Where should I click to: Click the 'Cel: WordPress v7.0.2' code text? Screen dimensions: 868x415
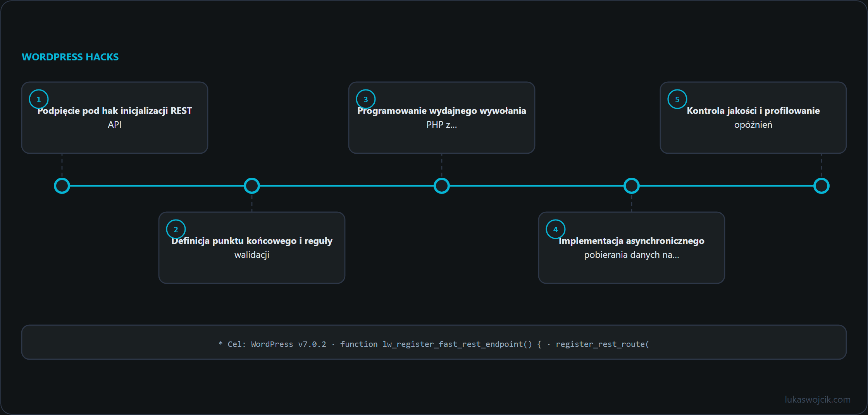(x=277, y=344)
